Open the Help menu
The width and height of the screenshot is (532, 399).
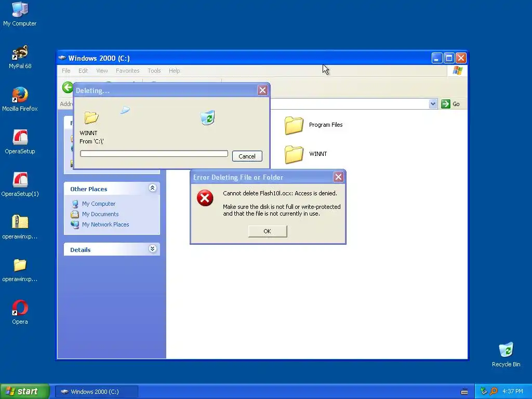[x=175, y=71]
